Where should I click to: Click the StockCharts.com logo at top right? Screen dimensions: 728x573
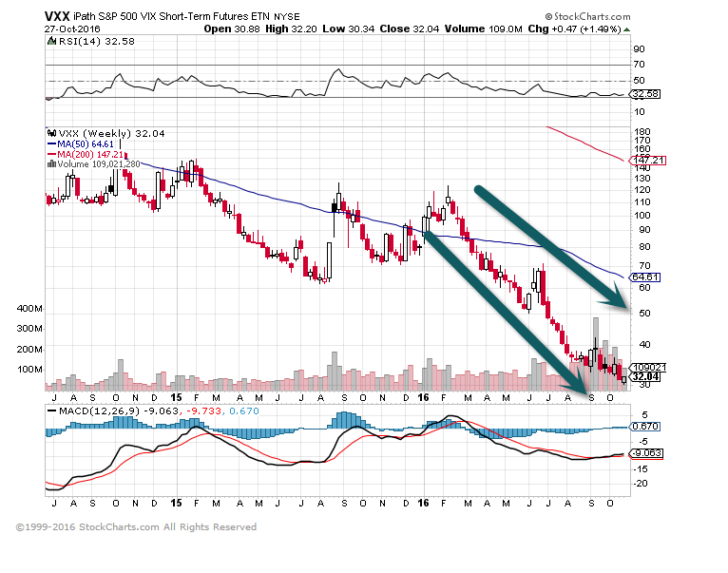(x=587, y=17)
